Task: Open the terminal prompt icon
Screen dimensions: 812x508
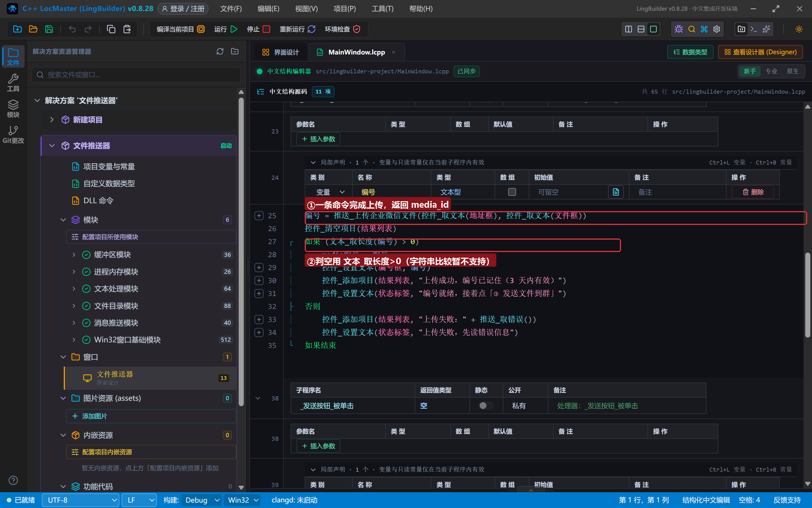Action: pos(754,29)
